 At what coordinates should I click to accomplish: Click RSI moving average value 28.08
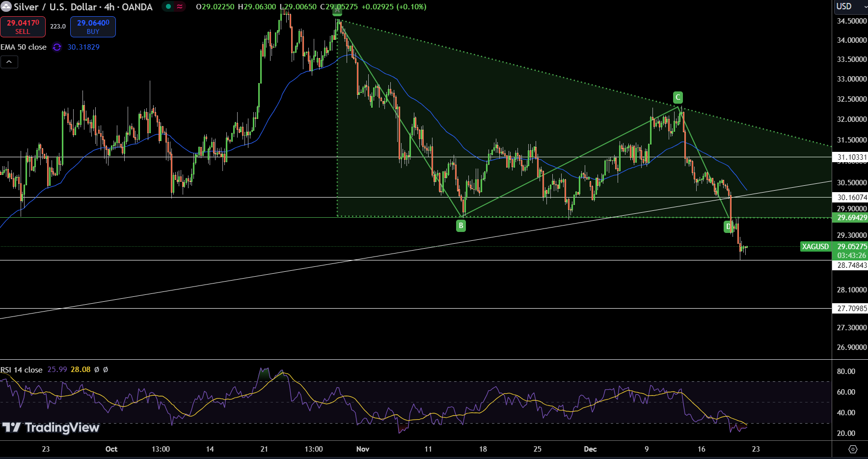point(81,370)
